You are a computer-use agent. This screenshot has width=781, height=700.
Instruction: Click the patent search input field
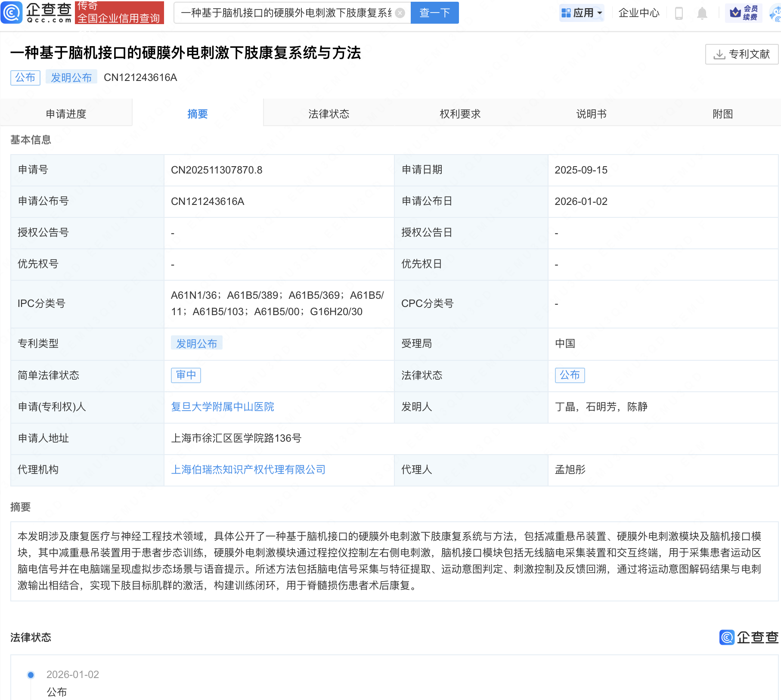pyautogui.click(x=286, y=13)
